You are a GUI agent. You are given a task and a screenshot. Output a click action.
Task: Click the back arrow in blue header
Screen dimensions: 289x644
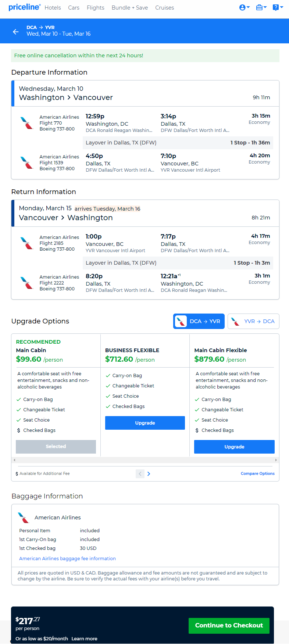tap(15, 32)
